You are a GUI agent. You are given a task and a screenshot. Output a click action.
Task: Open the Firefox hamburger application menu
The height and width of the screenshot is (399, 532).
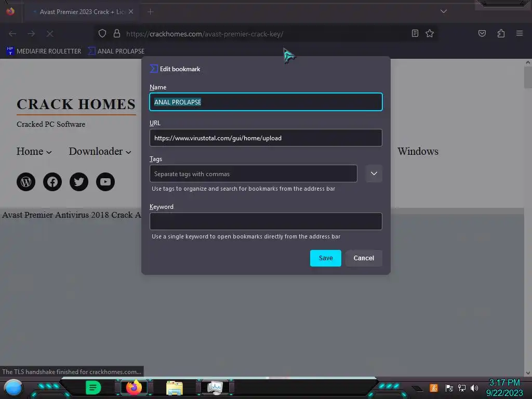click(x=520, y=33)
